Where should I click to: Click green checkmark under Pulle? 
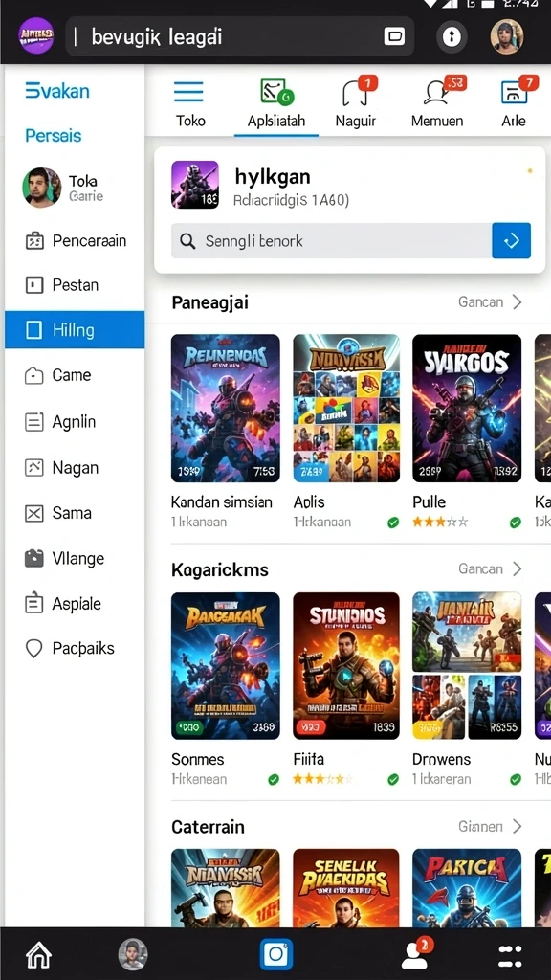point(516,523)
